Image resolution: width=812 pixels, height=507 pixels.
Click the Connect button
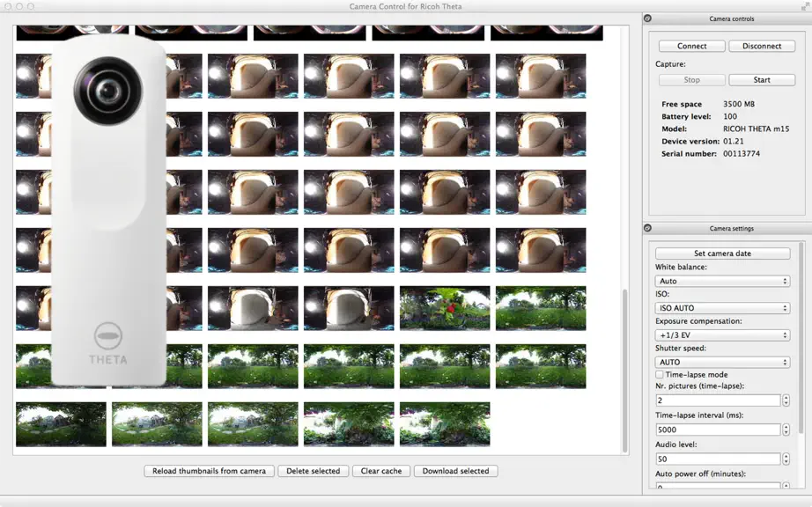pos(692,46)
